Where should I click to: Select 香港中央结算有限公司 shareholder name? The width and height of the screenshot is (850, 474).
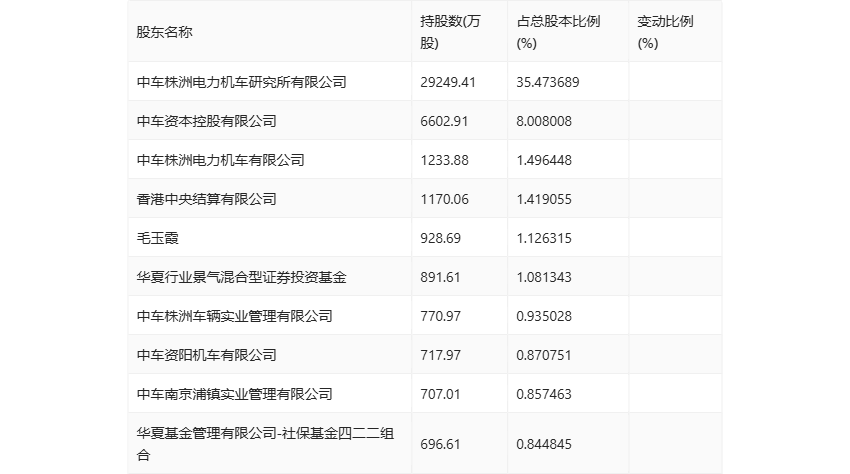(x=206, y=199)
